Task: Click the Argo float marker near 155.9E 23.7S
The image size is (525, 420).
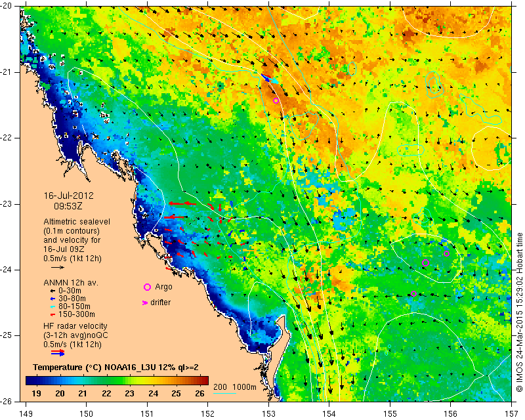Action: 446,253
